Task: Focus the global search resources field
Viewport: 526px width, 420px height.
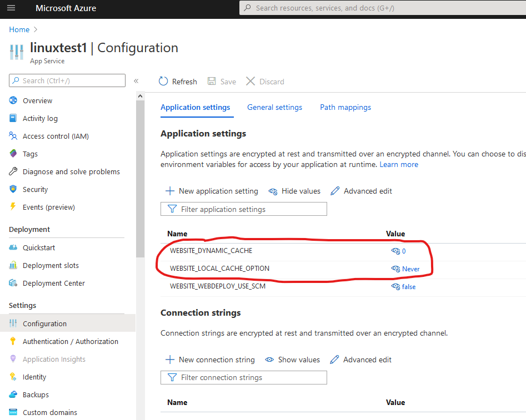Action: (x=383, y=8)
